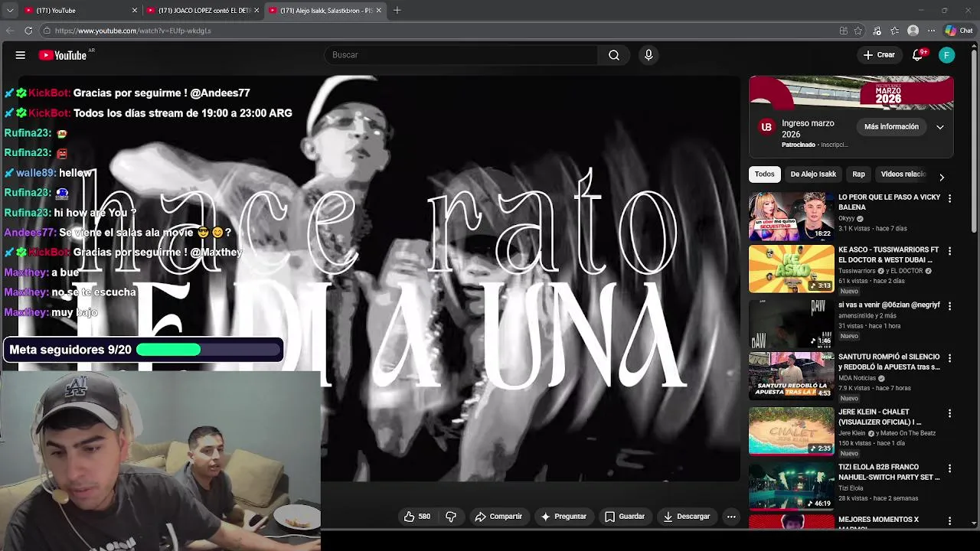Open the browser favorites list icon
Viewport: 980px width, 551px height.
point(895,31)
